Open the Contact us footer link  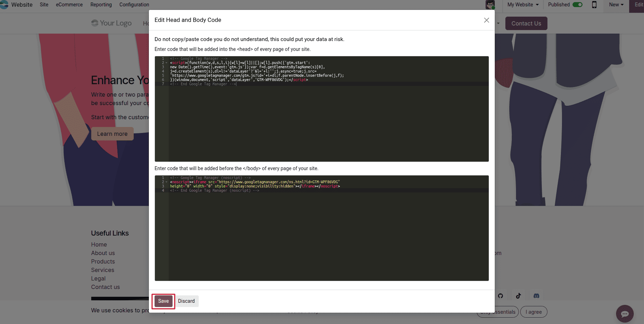pos(105,287)
